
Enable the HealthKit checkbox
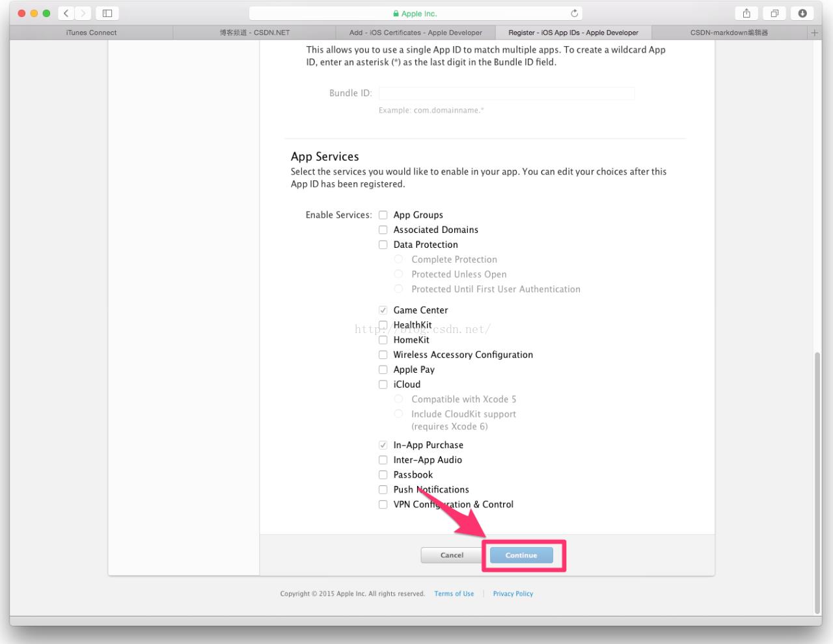[383, 325]
